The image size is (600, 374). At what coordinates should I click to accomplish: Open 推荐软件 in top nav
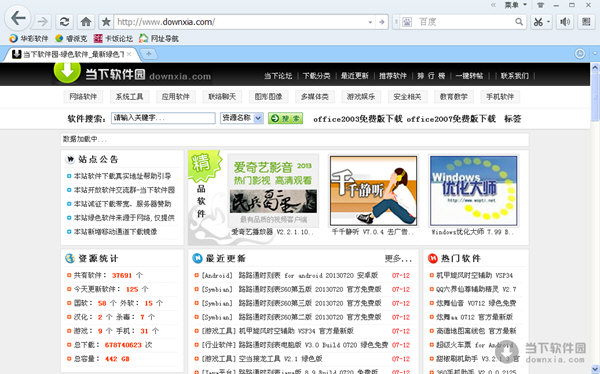pos(393,76)
